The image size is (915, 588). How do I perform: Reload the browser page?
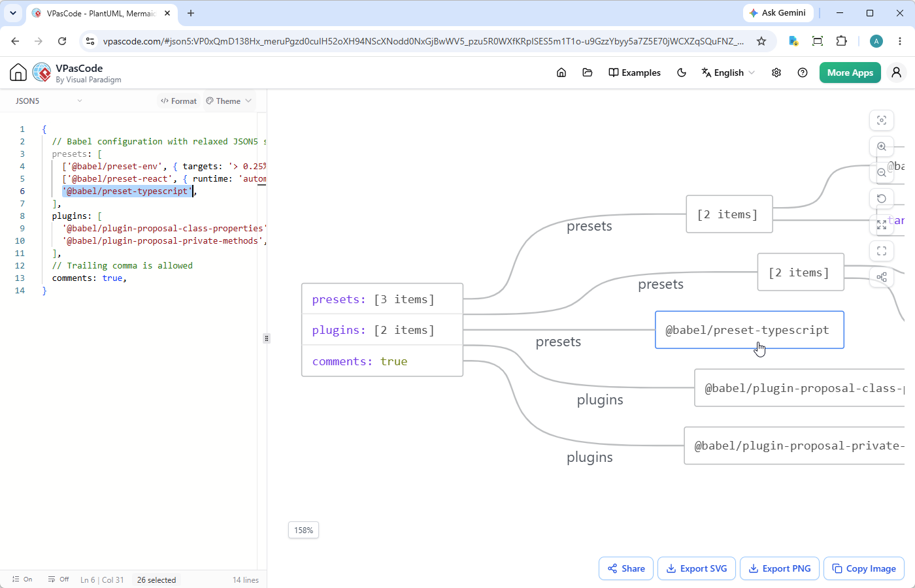tap(62, 41)
